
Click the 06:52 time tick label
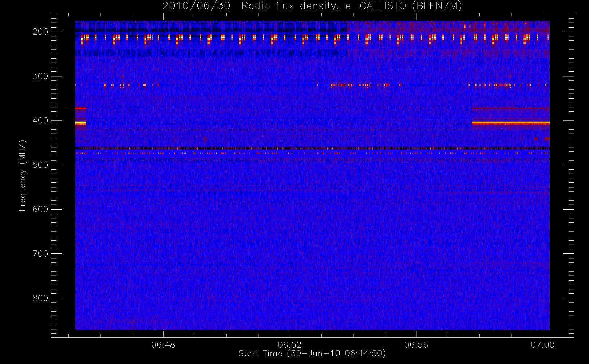click(x=289, y=345)
